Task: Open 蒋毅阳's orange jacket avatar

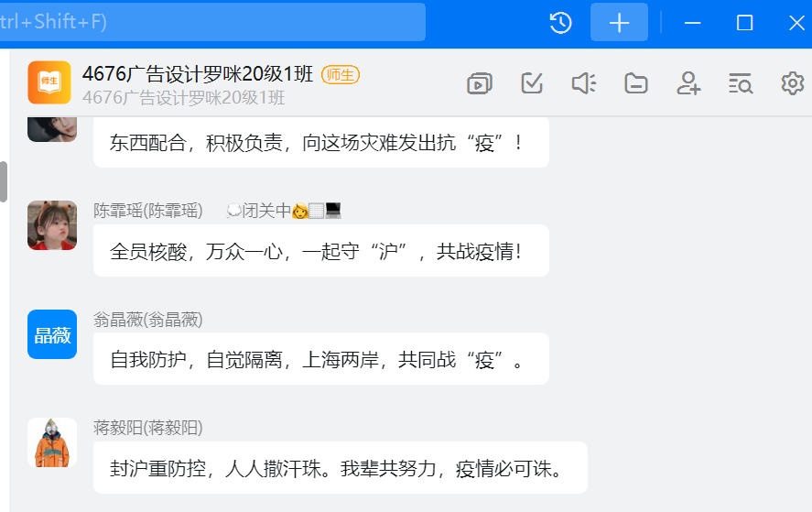Action: click(x=52, y=442)
